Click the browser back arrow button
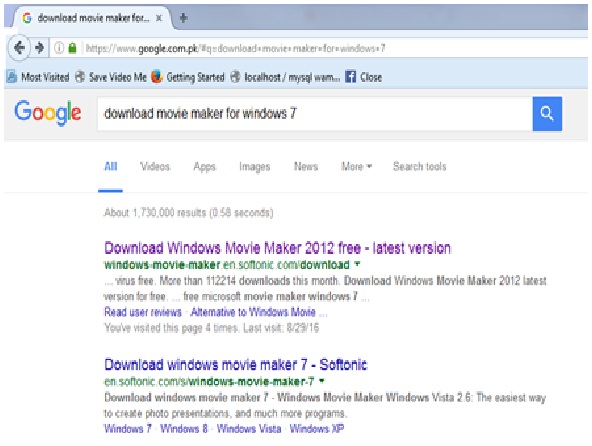Image resolution: width=592 pixels, height=446 pixels. click(19, 48)
